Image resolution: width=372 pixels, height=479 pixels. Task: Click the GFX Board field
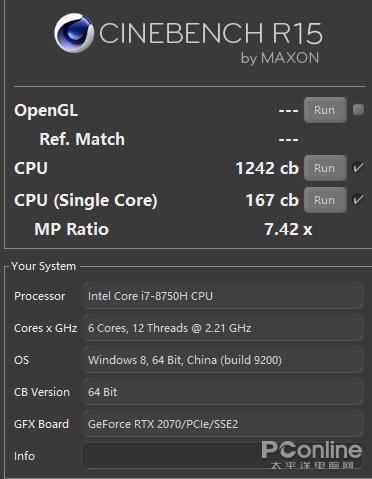pyautogui.click(x=223, y=424)
